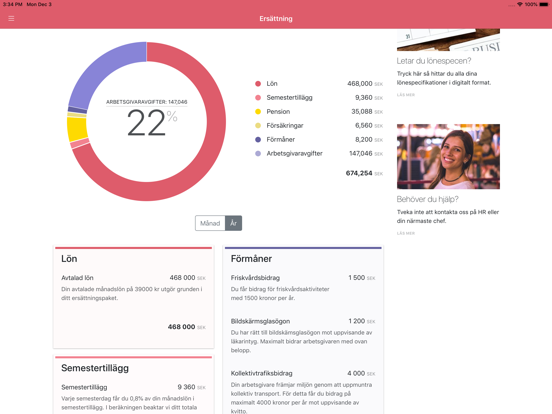
Task: Tap the Wi-Fi status icon
Action: (x=520, y=4)
